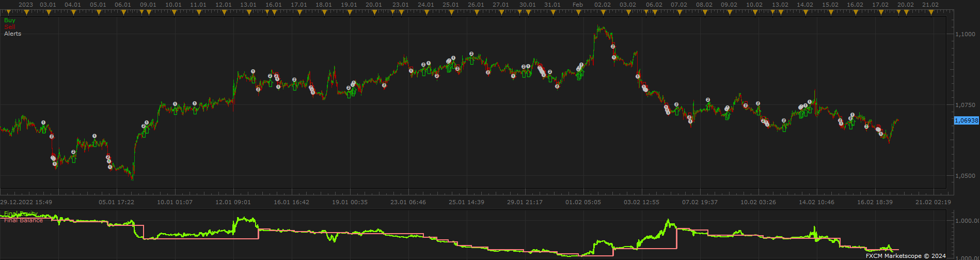Click the 03.02 12:55 time label

642,202
